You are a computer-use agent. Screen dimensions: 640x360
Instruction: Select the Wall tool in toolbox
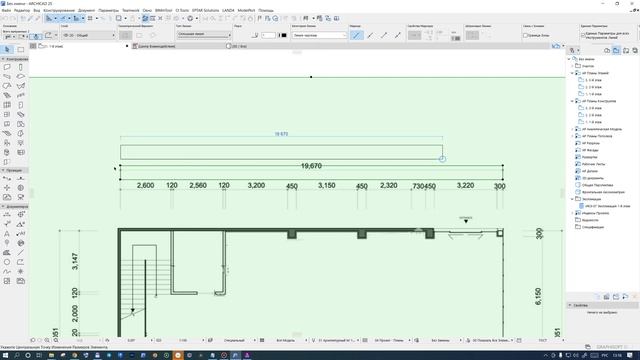point(7,67)
